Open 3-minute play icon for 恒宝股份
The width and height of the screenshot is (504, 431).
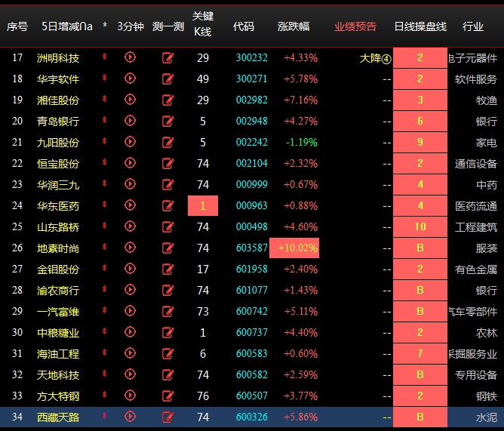[131, 163]
